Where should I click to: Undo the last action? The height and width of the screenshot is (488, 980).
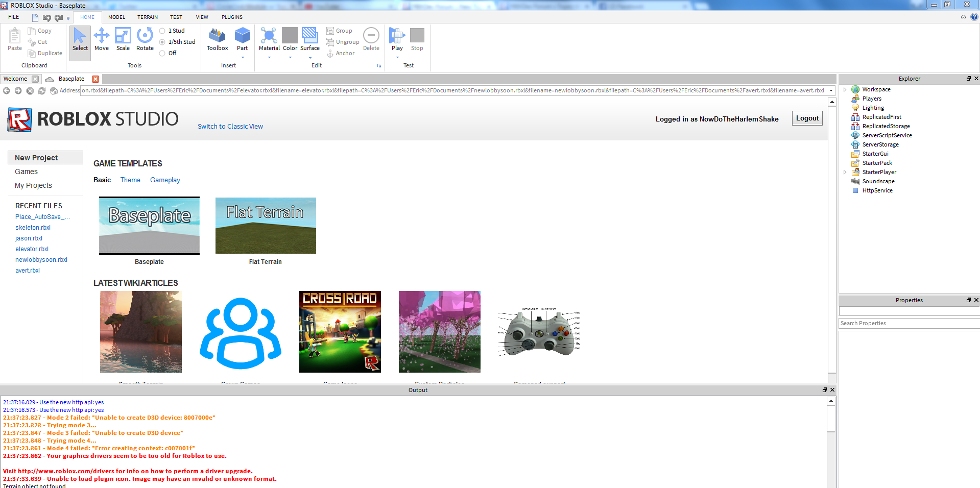(47, 17)
